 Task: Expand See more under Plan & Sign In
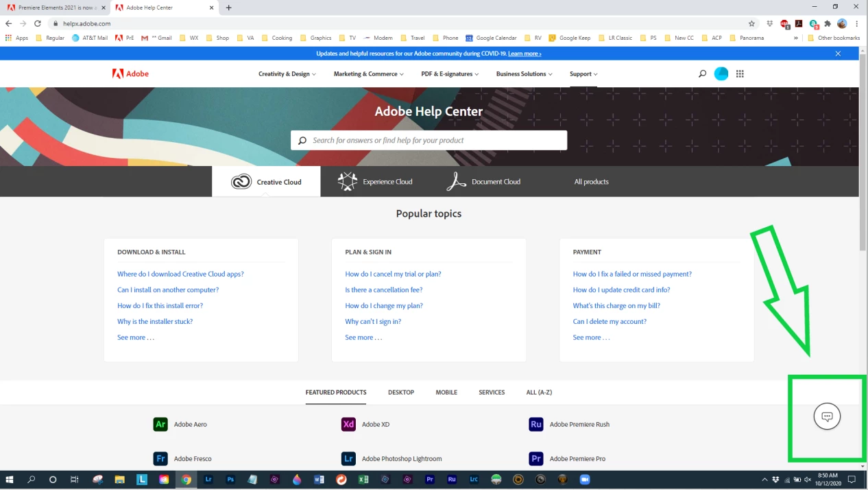pos(363,337)
